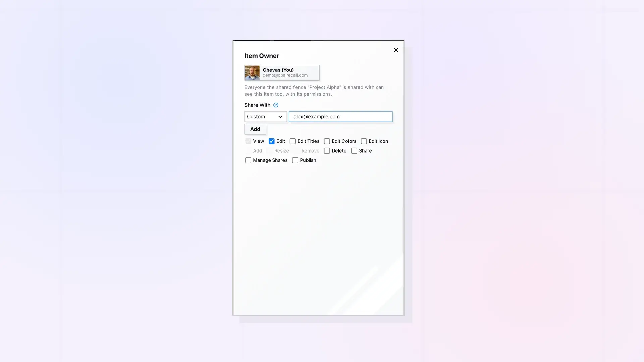644x362 pixels.
Task: Click the View checkbox
Action: 248,141
